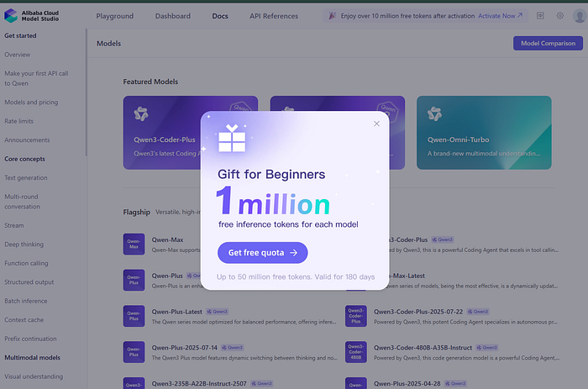Screen dimensions: 588x389
Task: Click the Get free quota button
Action: pos(262,252)
